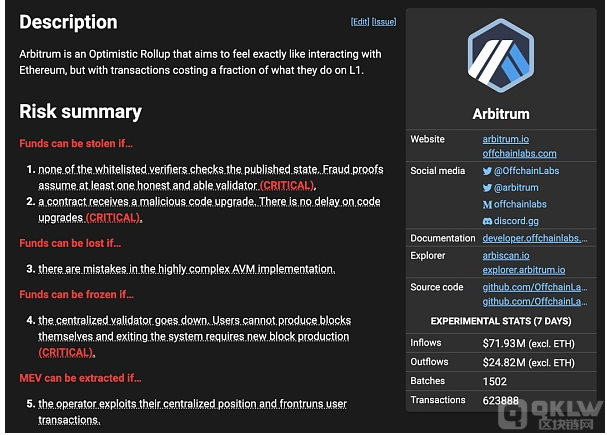Viewport: 607px width, 435px height.
Task: Click risk about AVM implementation mistakes
Action: point(187,269)
